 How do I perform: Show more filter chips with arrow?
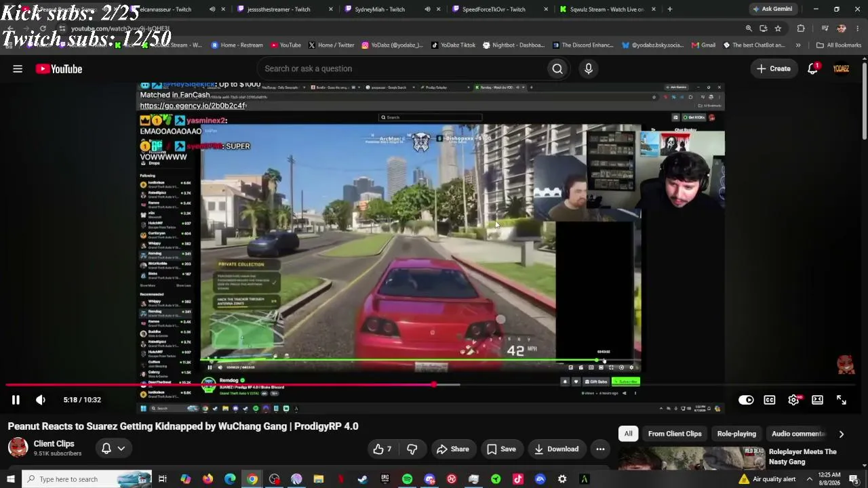click(842, 434)
